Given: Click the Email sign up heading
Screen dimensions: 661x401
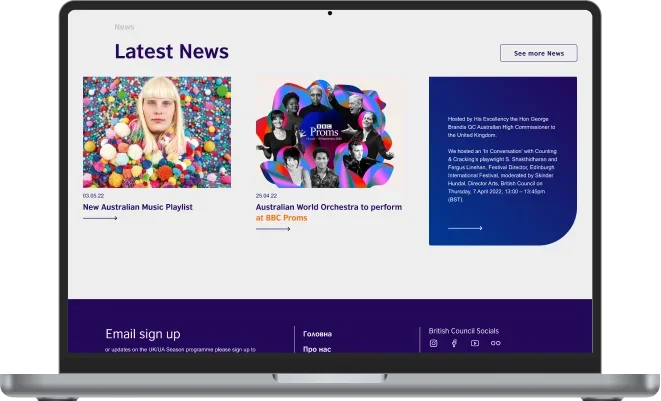Looking at the screenshot, I should coord(143,334).
